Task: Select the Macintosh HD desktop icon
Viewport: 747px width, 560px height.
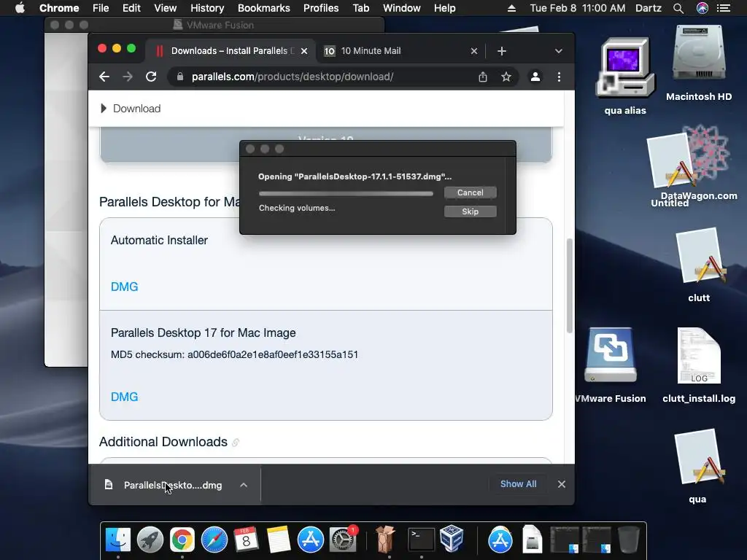Action: click(x=699, y=63)
